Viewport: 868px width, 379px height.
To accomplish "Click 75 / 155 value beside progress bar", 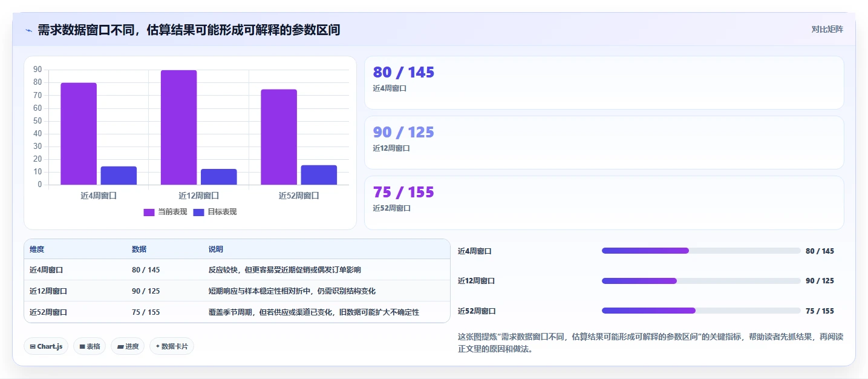I will pos(820,311).
